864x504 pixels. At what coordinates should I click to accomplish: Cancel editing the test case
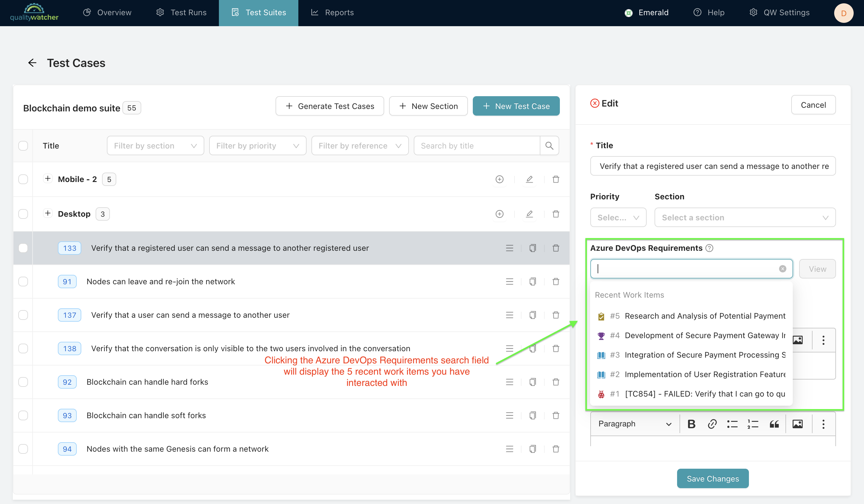(813, 105)
